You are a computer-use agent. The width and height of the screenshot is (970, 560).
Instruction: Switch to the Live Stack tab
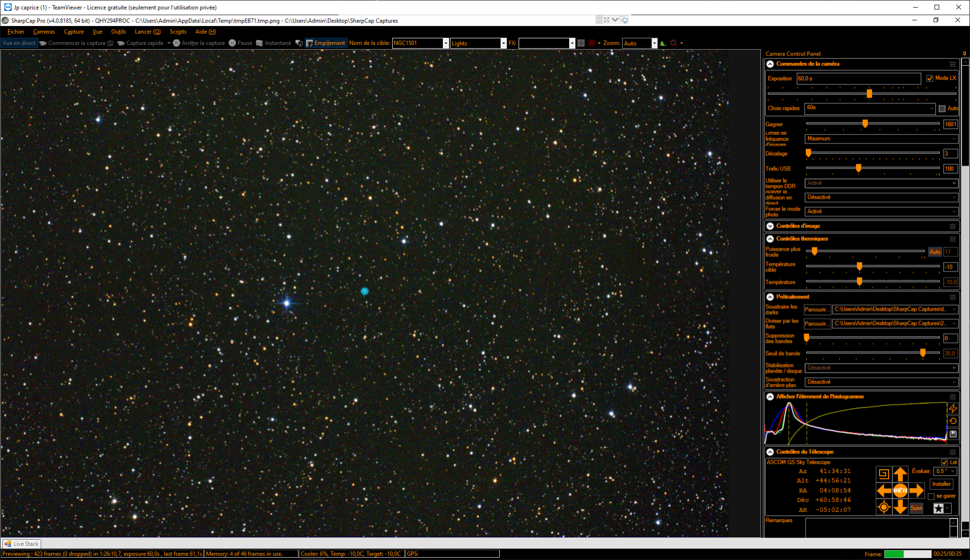click(21, 544)
